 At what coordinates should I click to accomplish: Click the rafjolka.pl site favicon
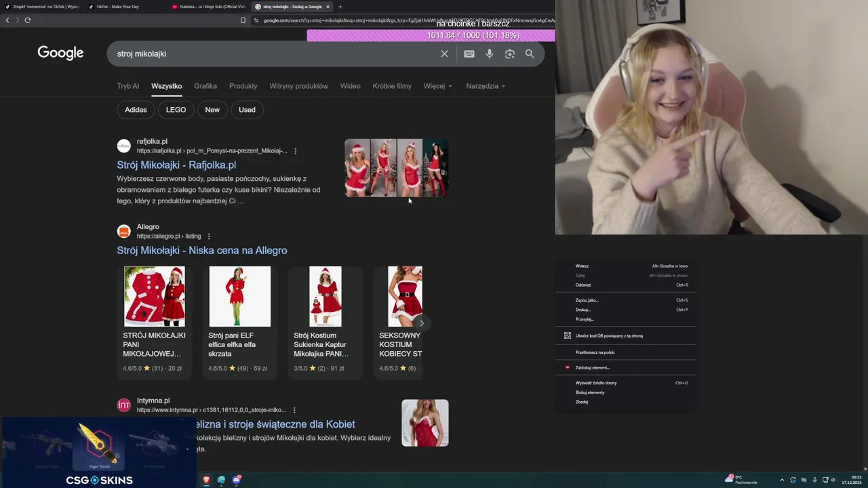click(x=123, y=146)
